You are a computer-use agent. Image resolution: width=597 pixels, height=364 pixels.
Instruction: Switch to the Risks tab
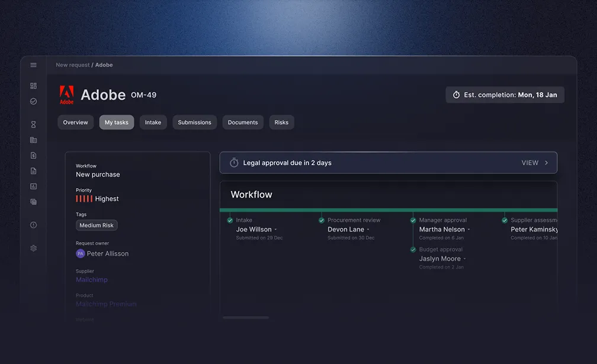(281, 123)
